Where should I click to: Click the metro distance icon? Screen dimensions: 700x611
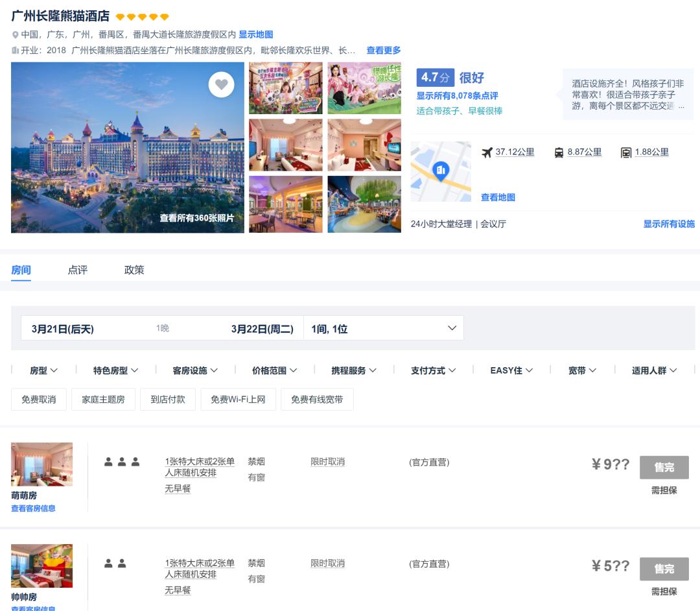click(626, 153)
